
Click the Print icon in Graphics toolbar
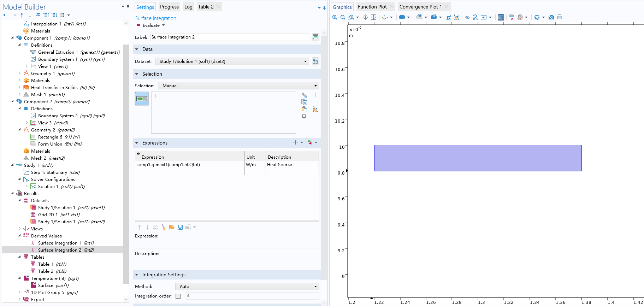(560, 17)
